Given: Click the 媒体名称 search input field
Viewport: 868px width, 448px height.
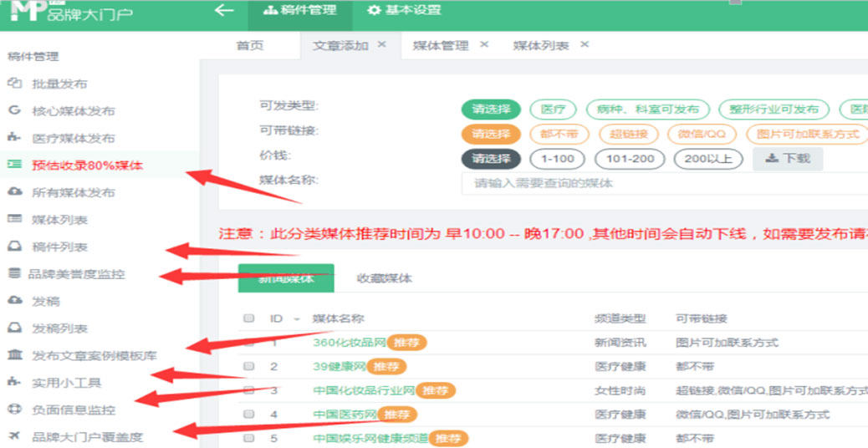Looking at the screenshot, I should point(661,182).
